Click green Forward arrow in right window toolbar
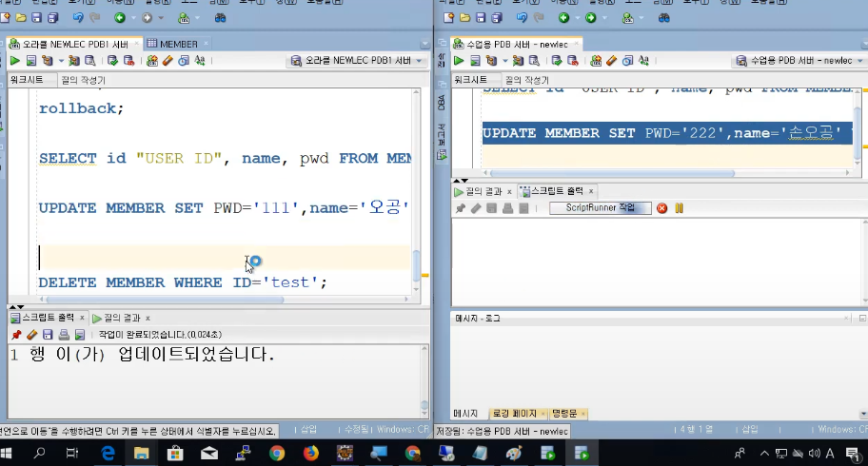868x466 pixels. click(x=591, y=18)
